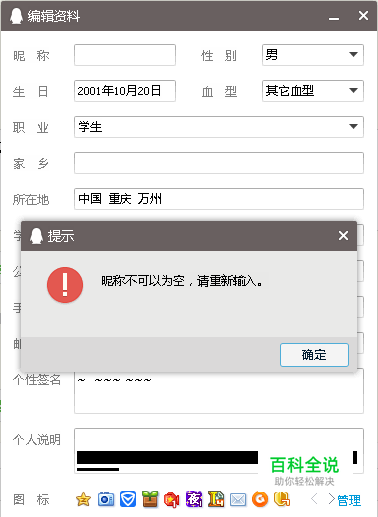Click the message 昵称不可以为空，请重新输入。
Screen dimensions: 378x517
point(182,281)
